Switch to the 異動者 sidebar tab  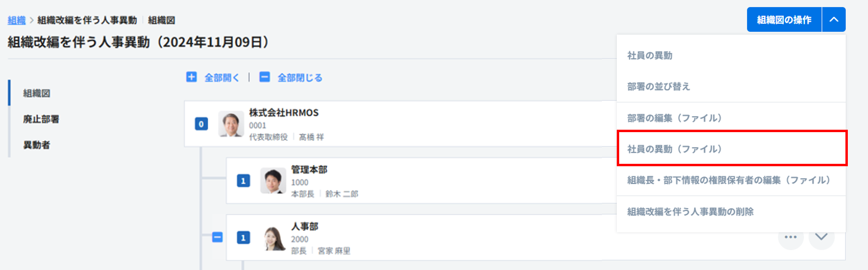[37, 145]
